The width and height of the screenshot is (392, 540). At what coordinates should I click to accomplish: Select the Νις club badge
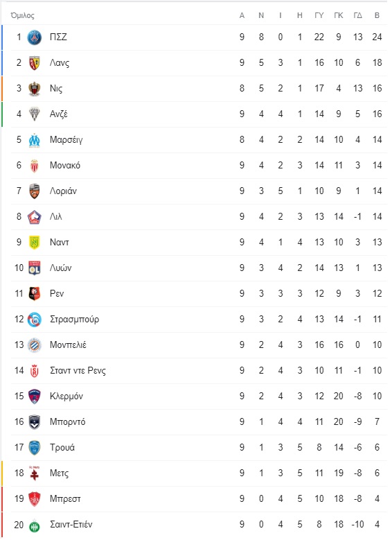tap(35, 89)
